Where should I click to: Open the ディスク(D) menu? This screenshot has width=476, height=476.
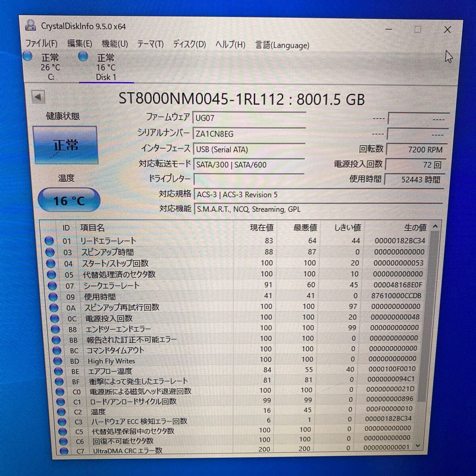[190, 44]
